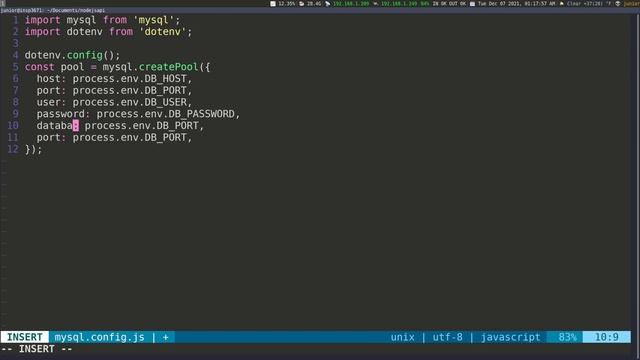
Task: Click the 'config' method on line 4
Action: pos(84,55)
